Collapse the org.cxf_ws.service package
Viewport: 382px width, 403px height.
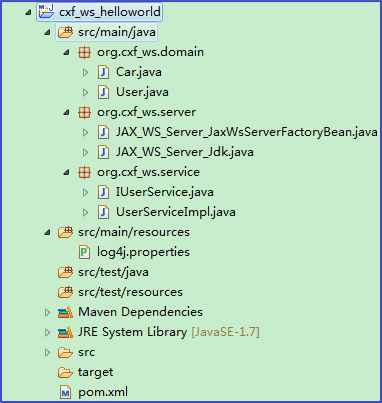(x=67, y=173)
